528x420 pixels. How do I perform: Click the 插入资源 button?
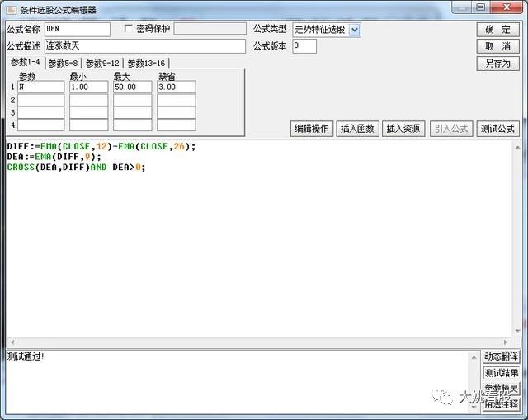(403, 129)
